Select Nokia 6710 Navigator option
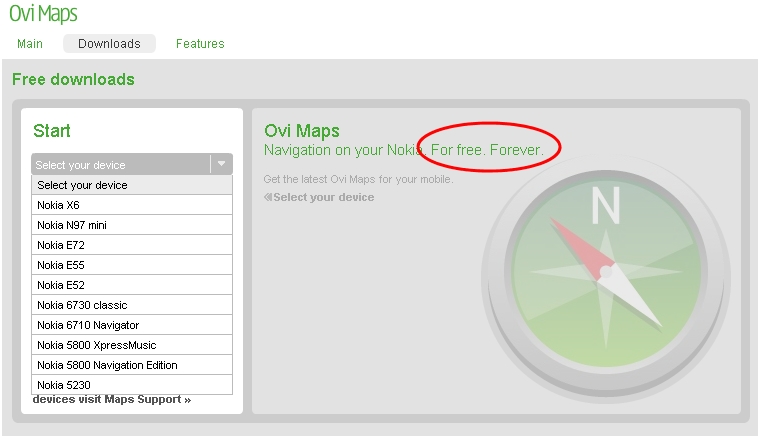Viewport: 761px width, 436px height. pyautogui.click(x=132, y=325)
